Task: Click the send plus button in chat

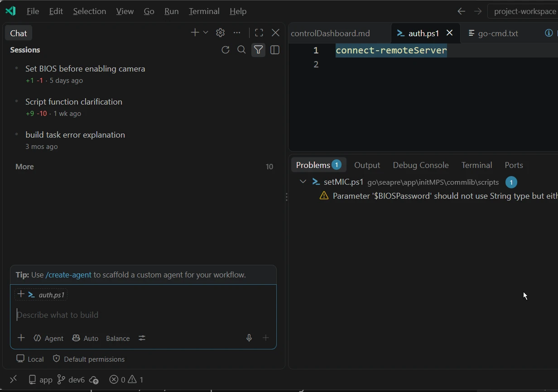Action: (x=266, y=338)
